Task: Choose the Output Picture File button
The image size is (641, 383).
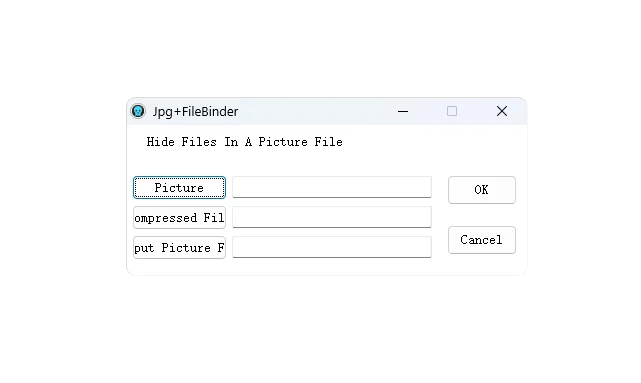Action: (179, 247)
